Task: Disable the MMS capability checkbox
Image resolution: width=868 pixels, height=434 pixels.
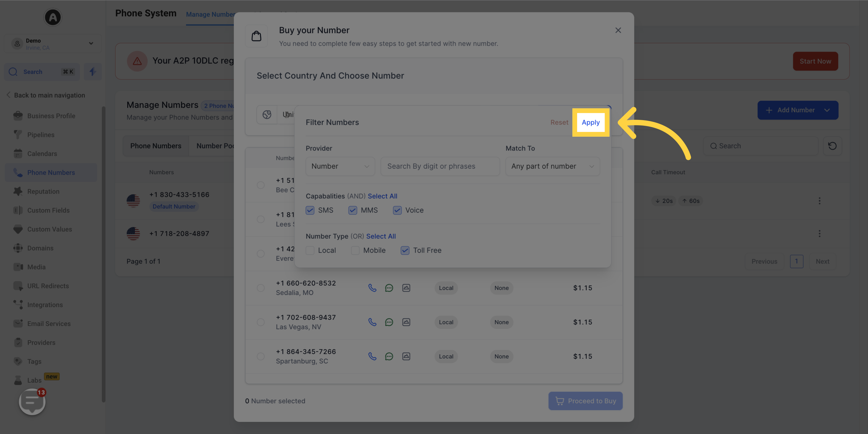Action: (353, 210)
